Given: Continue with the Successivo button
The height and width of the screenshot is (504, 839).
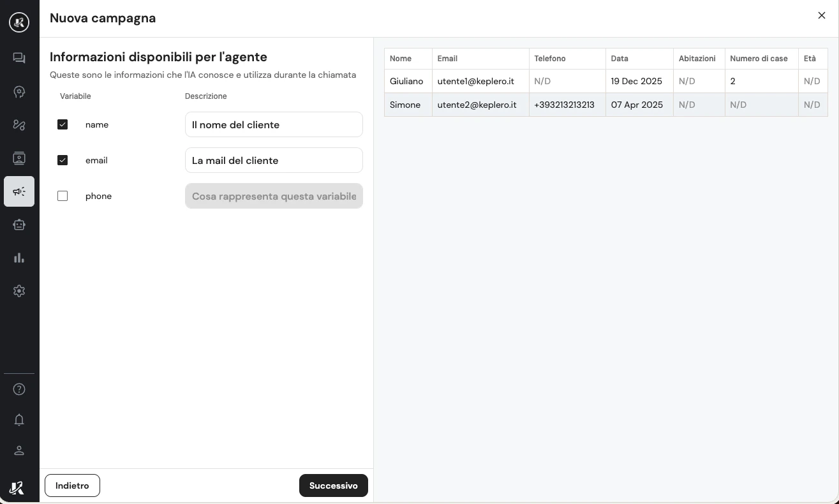Looking at the screenshot, I should pos(333,485).
